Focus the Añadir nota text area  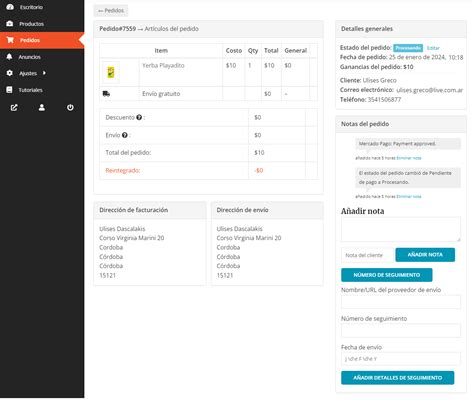401,230
